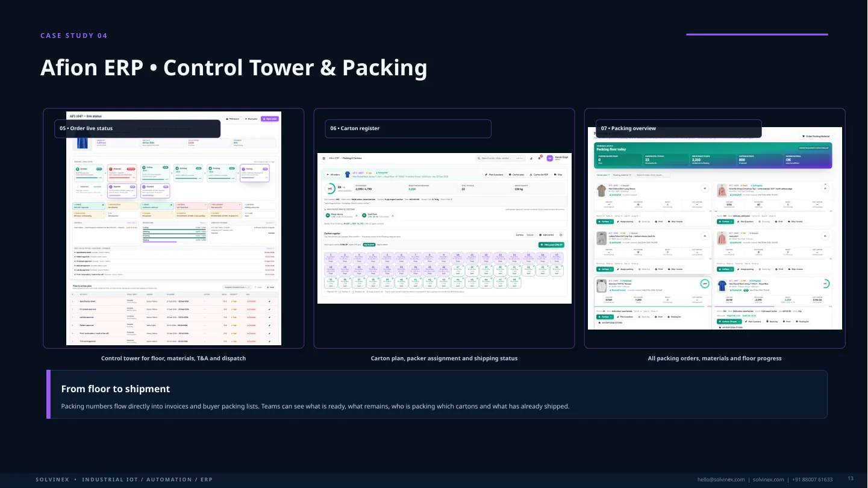Click the purple user avatar for Vikram Singh
The height and width of the screenshot is (488, 868).
(549, 158)
